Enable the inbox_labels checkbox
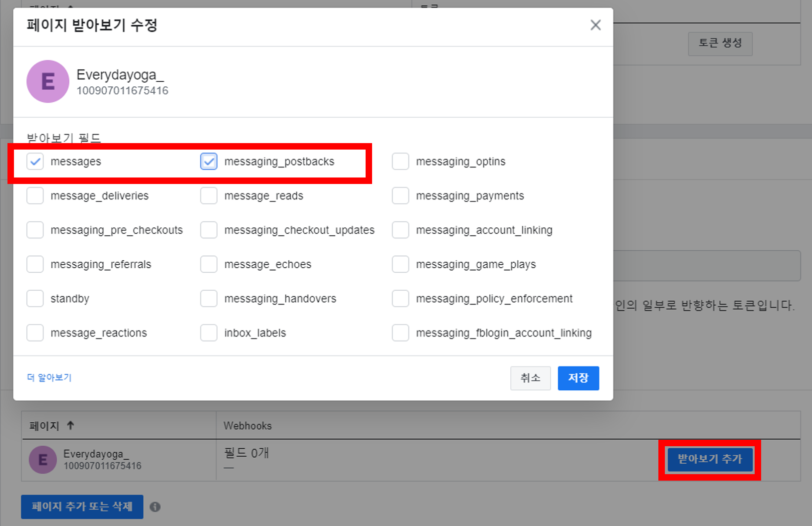Screen dimensions: 812x526 pos(208,333)
